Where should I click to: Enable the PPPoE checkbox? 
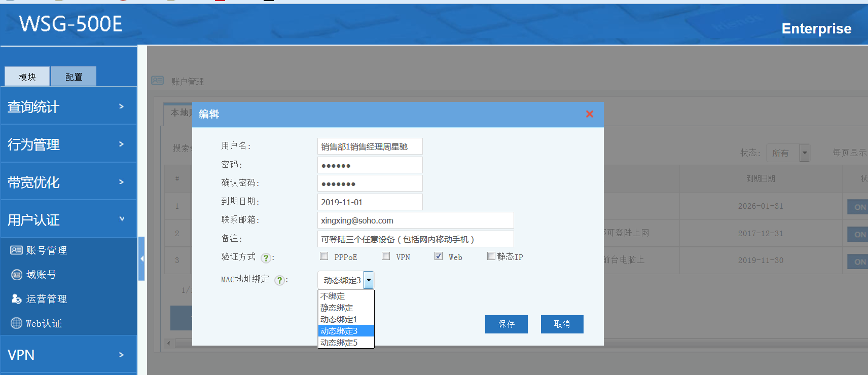pyautogui.click(x=324, y=256)
